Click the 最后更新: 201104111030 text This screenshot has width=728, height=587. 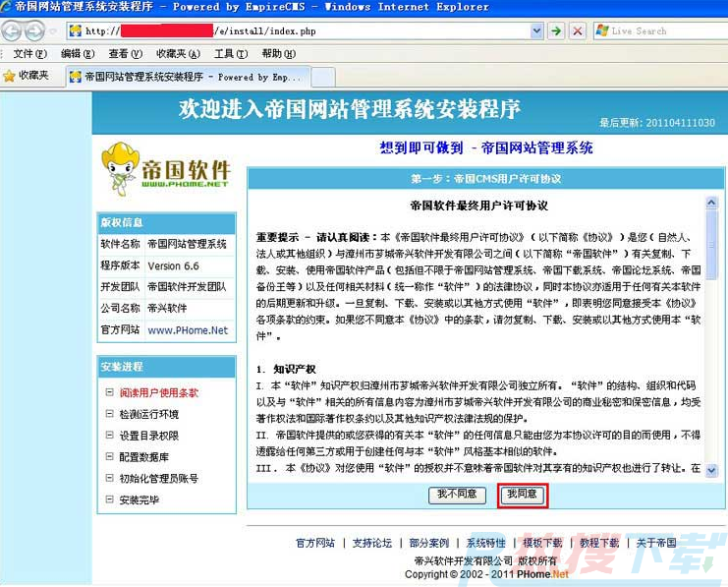[x=657, y=123]
